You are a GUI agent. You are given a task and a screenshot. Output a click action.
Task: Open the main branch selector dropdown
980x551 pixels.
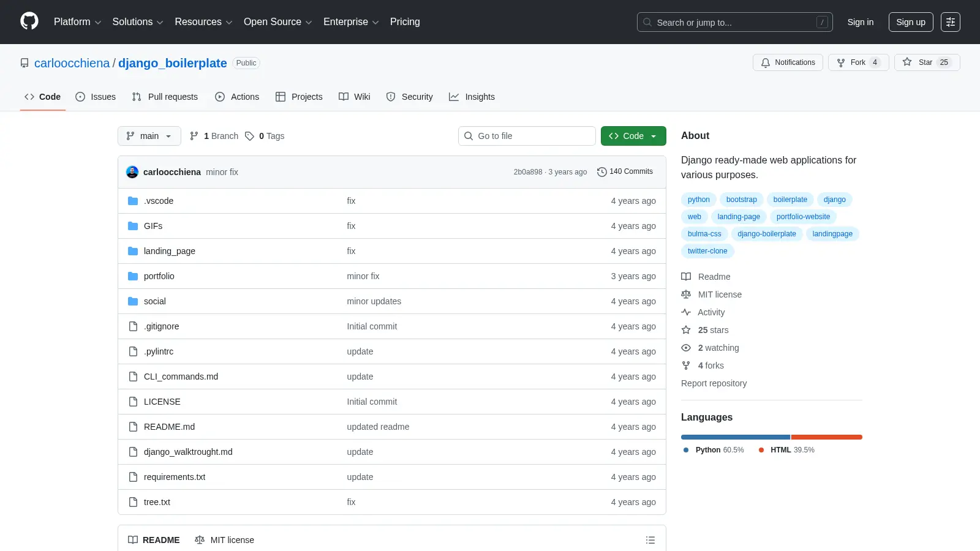[149, 136]
